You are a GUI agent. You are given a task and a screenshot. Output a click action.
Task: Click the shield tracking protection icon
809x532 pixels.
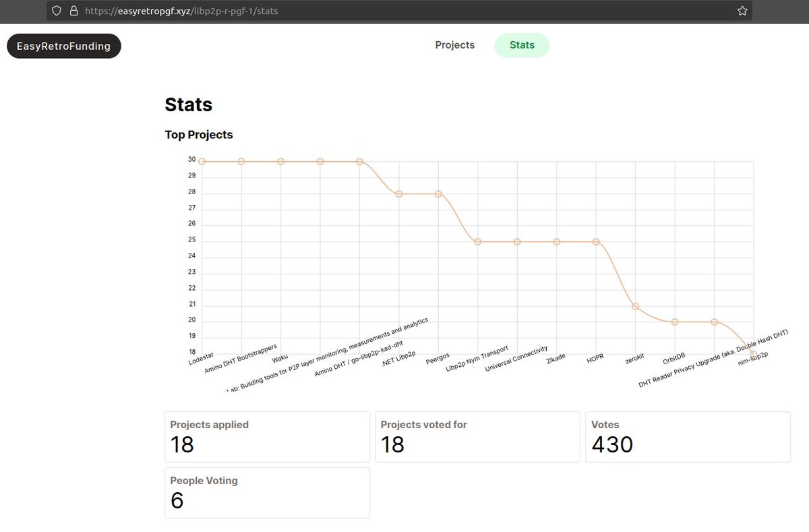click(x=57, y=11)
